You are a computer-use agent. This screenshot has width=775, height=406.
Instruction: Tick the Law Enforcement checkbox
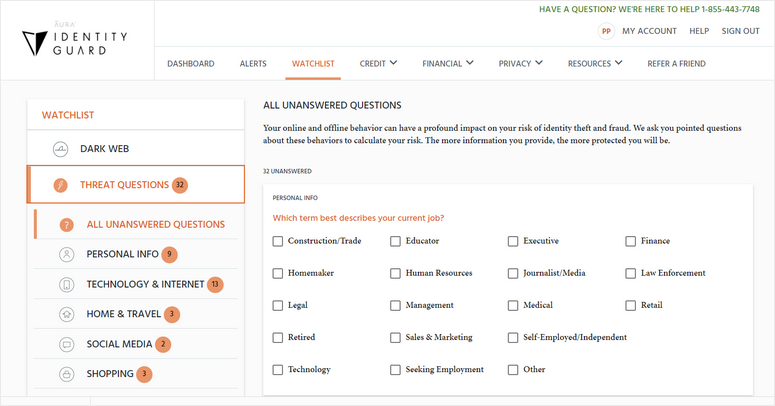[x=631, y=273]
